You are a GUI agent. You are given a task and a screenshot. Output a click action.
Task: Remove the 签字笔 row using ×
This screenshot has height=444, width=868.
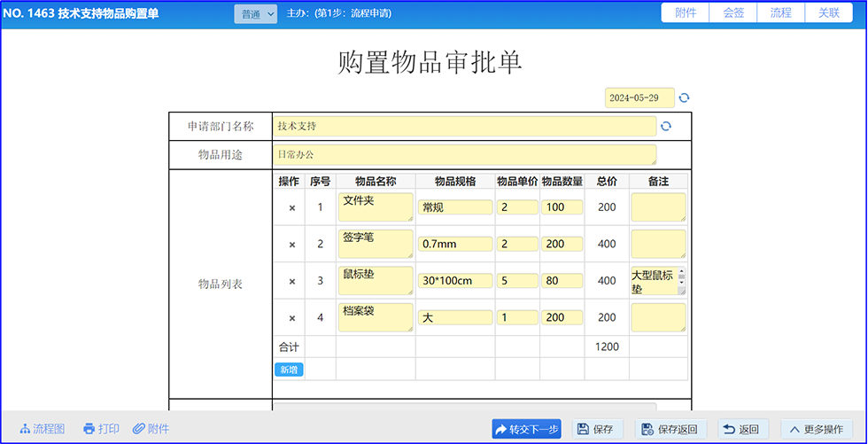coord(292,244)
